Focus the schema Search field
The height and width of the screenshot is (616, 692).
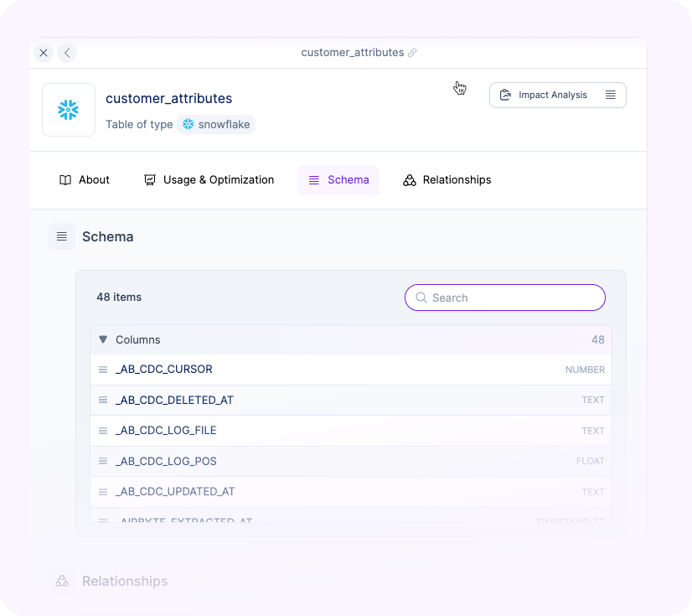click(505, 298)
